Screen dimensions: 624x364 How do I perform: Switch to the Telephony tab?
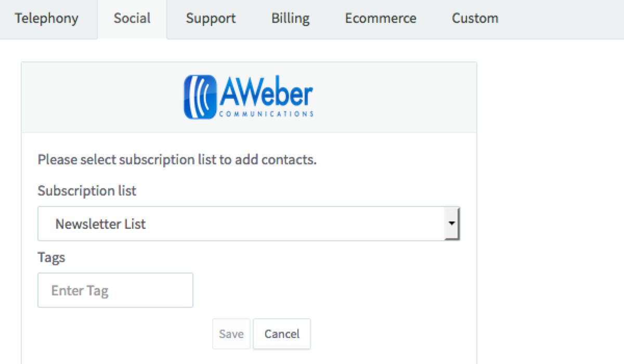(47, 19)
